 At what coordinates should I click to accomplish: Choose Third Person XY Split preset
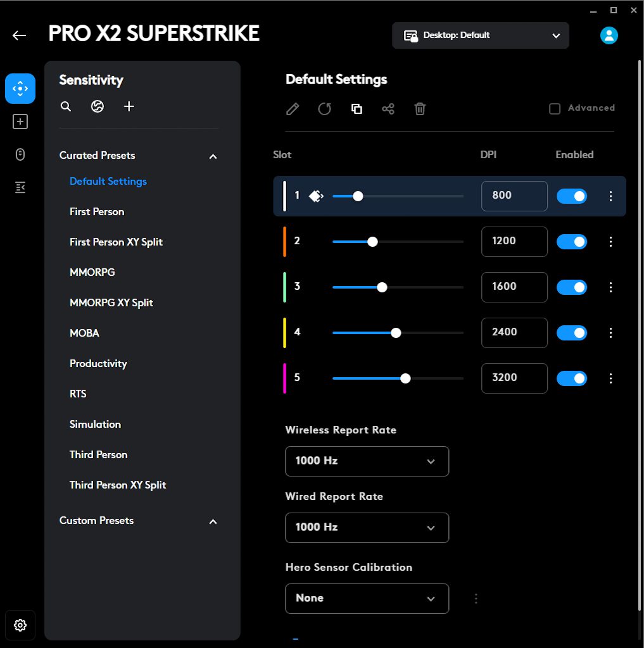pyautogui.click(x=118, y=485)
